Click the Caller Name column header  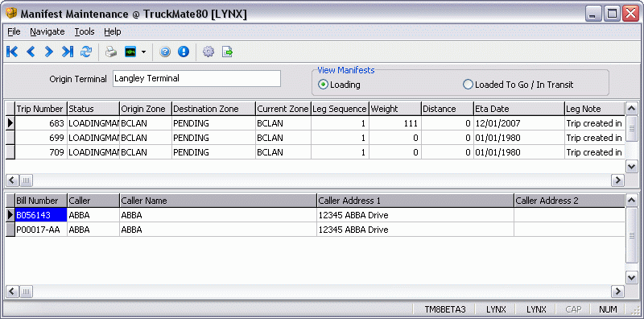coord(217,201)
